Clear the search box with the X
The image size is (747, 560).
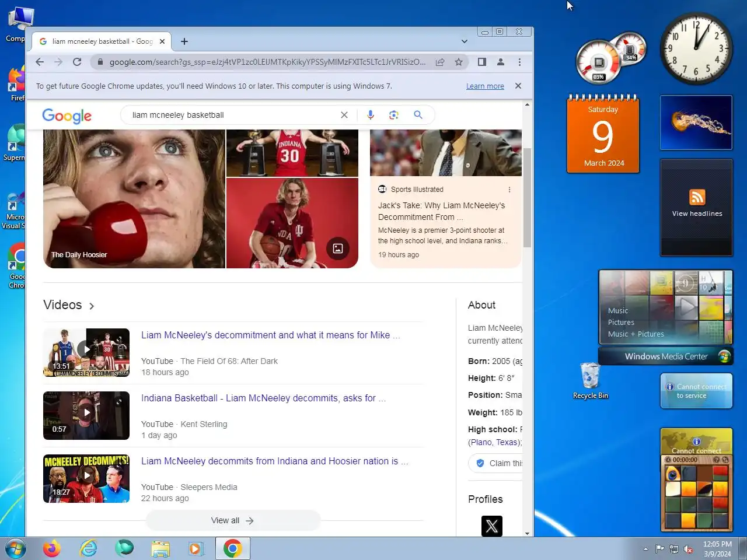(344, 115)
